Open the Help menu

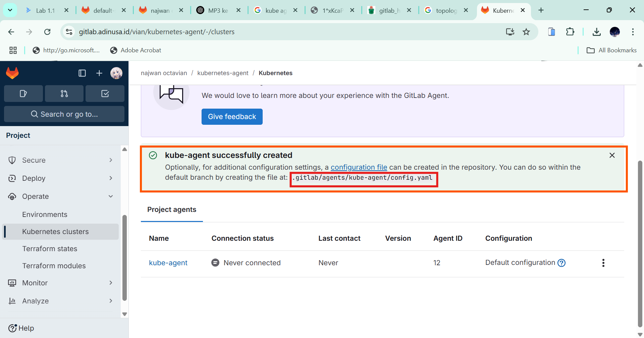21,328
